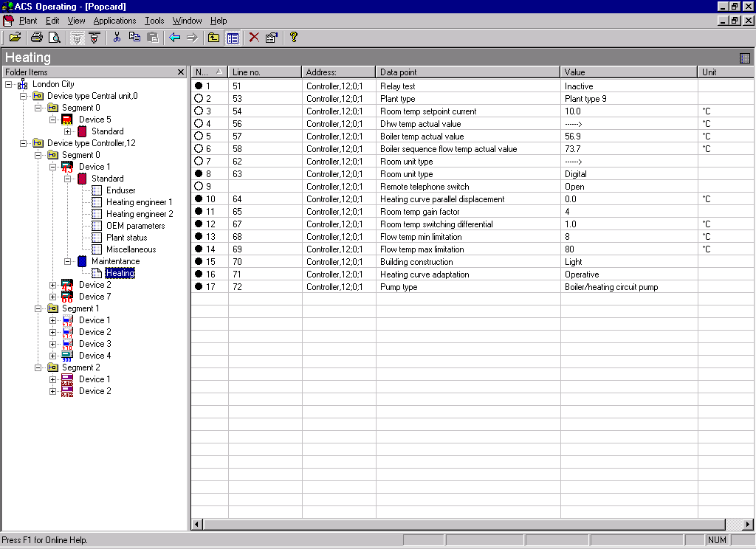
Task: Collapse the Maintentance node
Action: click(67, 261)
